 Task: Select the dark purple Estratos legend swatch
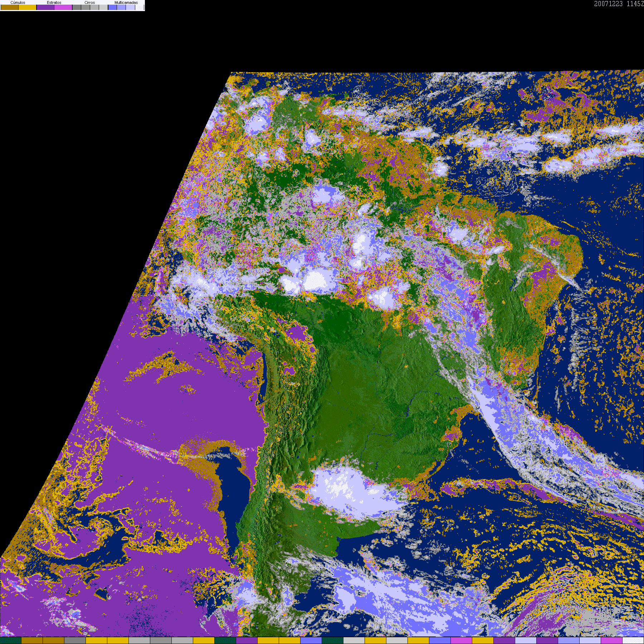point(45,7)
